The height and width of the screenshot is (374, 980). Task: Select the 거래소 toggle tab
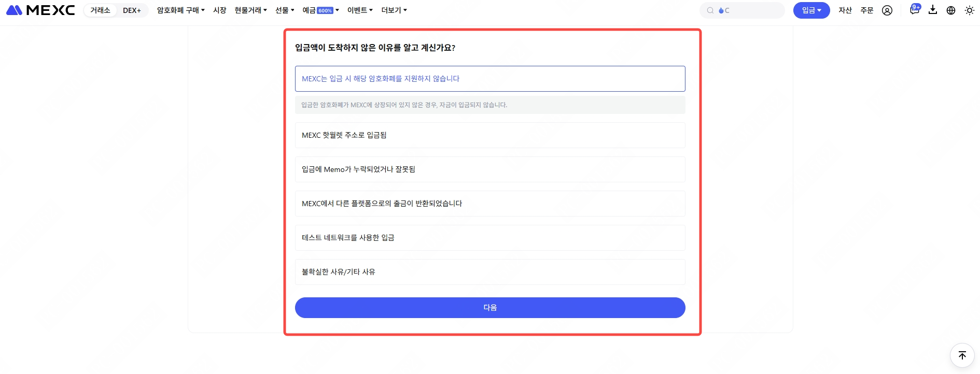[x=100, y=10]
